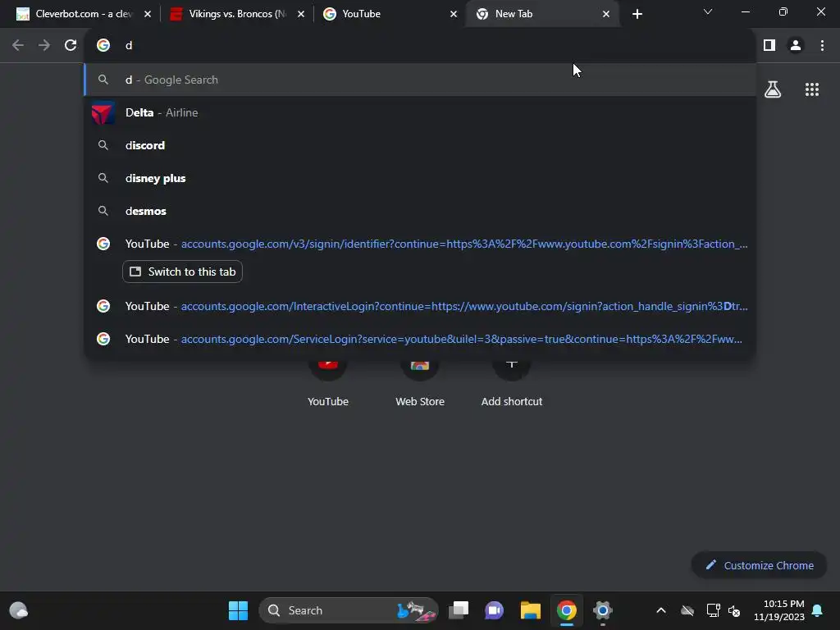
Task: Click the OneDrive tray icon
Action: (687, 610)
